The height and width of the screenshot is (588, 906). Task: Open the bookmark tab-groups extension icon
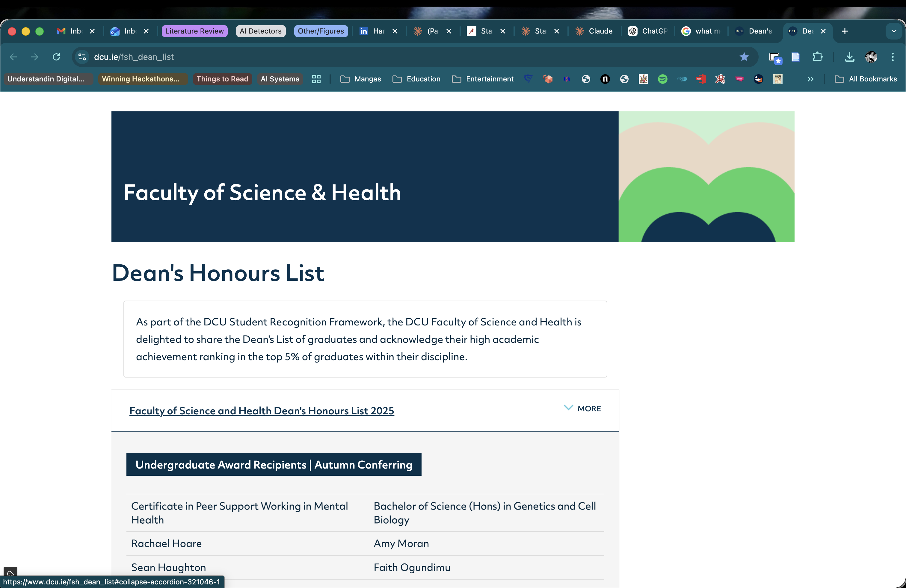point(775,58)
